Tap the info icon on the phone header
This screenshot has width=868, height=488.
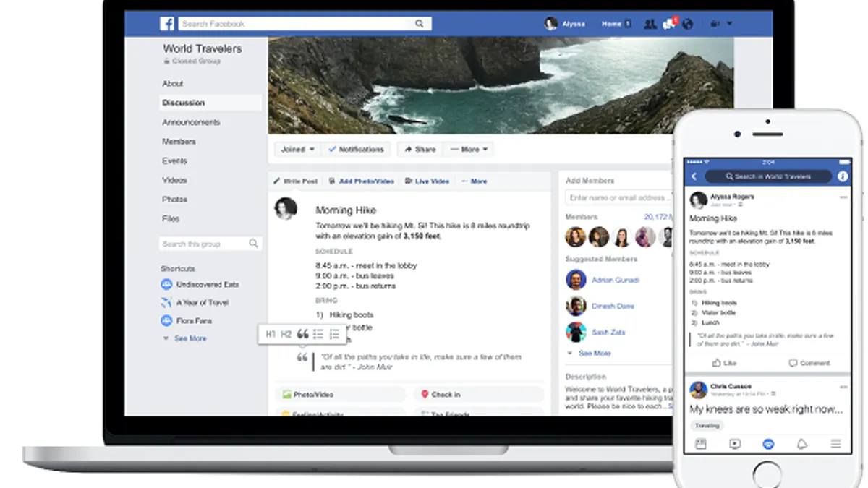coord(843,176)
